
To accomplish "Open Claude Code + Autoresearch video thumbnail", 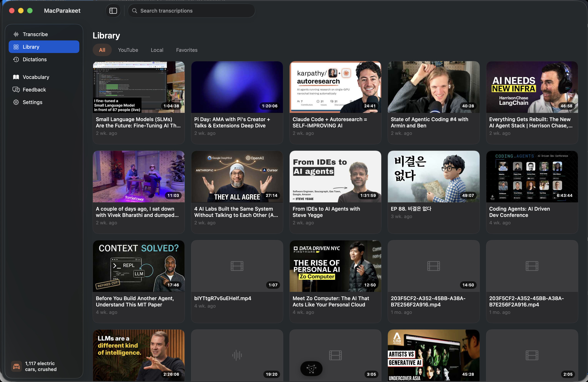I will [335, 87].
